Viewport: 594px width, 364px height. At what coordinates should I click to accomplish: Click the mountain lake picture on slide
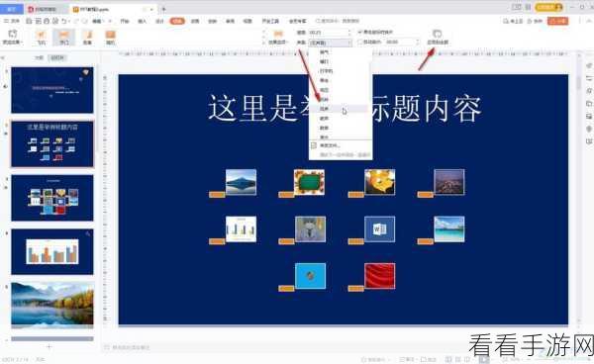tap(241, 182)
